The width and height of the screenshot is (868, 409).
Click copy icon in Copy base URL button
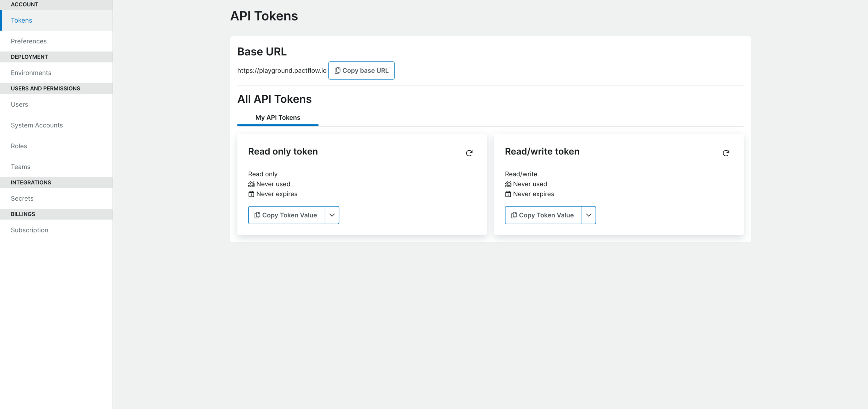337,70
